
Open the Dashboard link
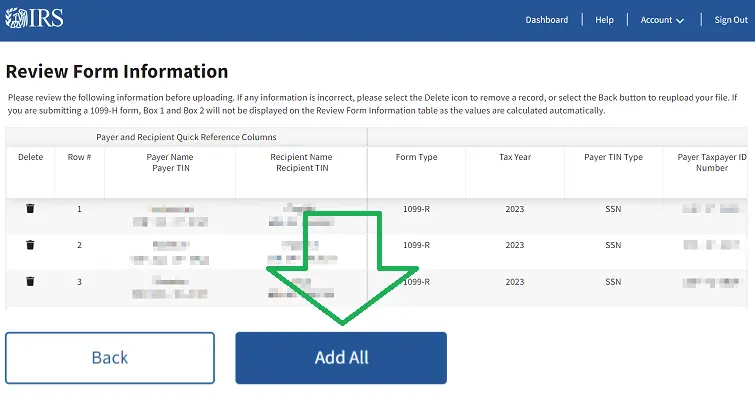[547, 20]
